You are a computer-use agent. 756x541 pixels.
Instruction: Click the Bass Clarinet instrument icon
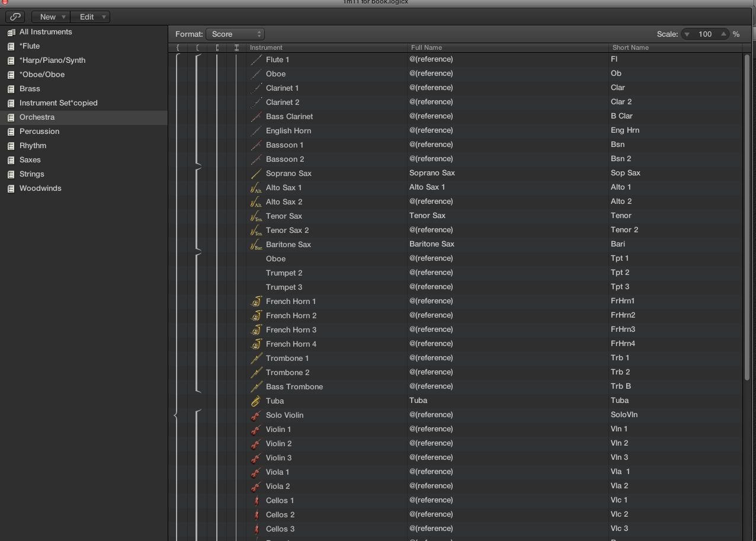[x=256, y=116]
